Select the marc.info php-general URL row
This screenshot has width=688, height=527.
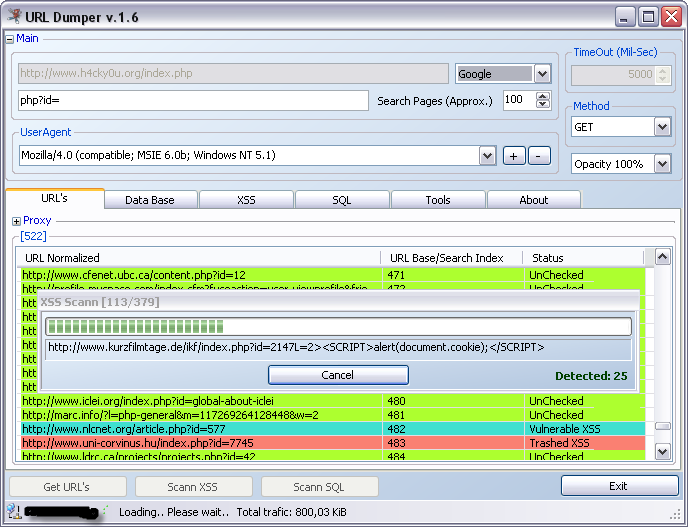333,415
